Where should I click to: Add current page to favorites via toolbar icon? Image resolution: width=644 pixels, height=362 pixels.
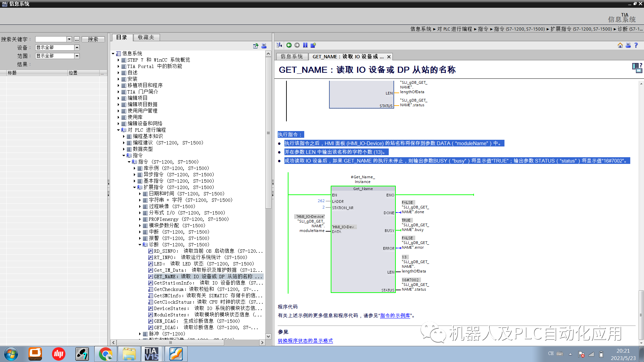313,45
